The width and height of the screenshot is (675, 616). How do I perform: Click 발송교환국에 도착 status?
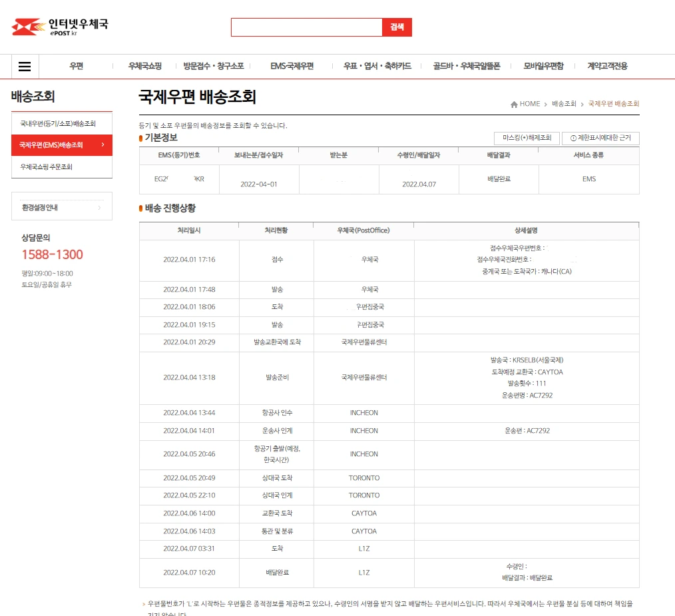coord(277,342)
